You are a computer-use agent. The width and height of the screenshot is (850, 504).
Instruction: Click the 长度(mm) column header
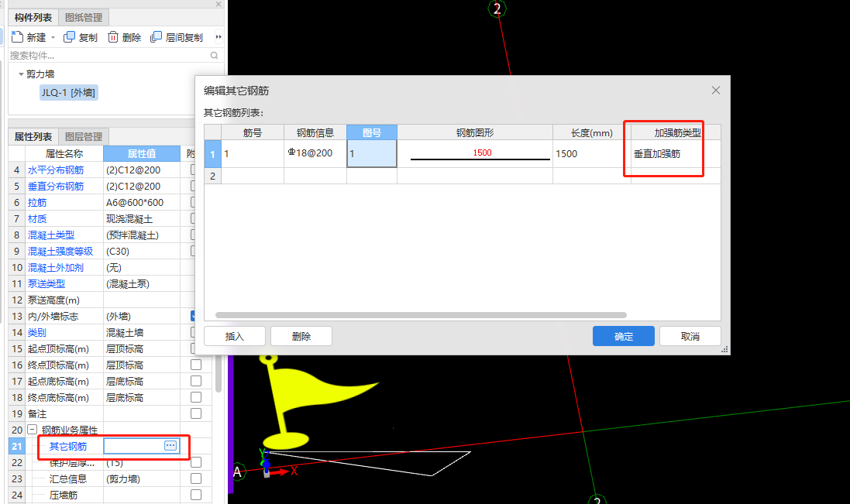coord(592,132)
